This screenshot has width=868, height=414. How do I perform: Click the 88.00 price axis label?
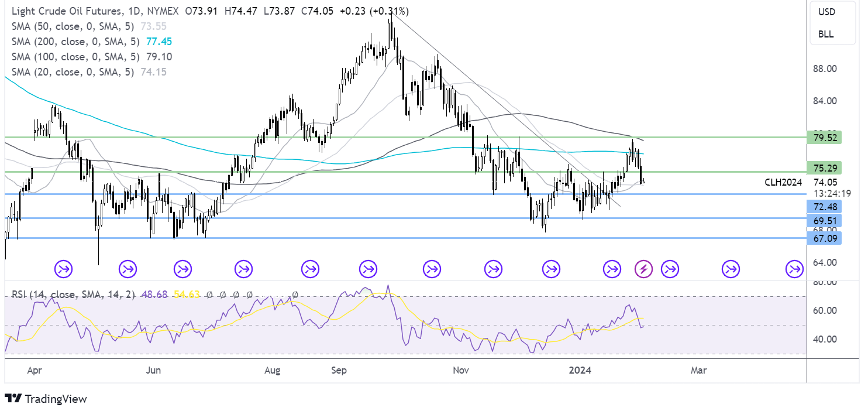point(825,69)
